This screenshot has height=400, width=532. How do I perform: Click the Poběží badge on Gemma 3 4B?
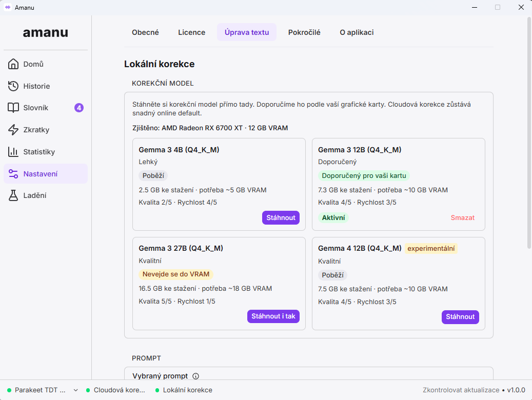(x=153, y=176)
